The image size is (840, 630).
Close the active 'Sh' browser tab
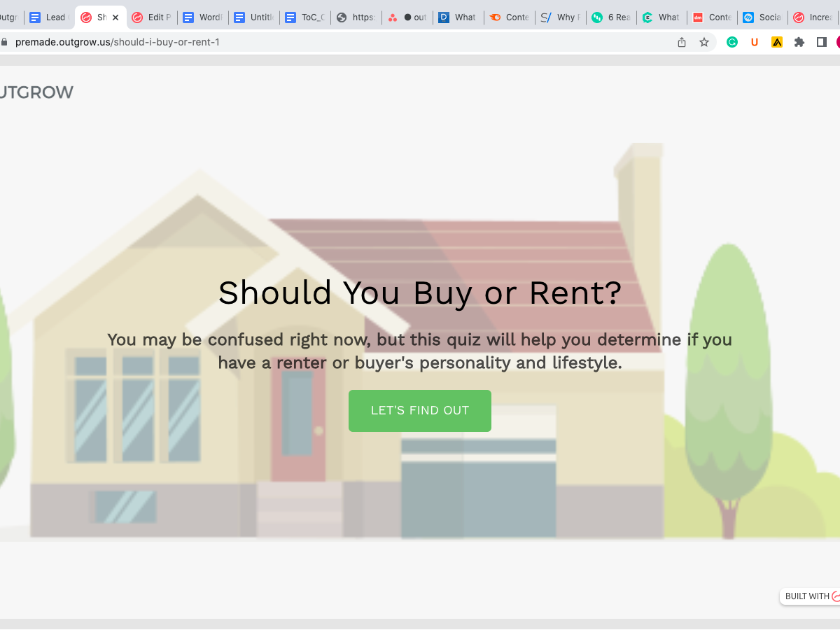tap(115, 17)
